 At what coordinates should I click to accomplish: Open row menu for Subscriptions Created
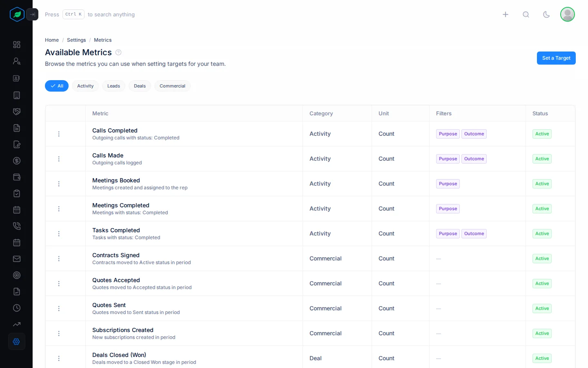[59, 333]
